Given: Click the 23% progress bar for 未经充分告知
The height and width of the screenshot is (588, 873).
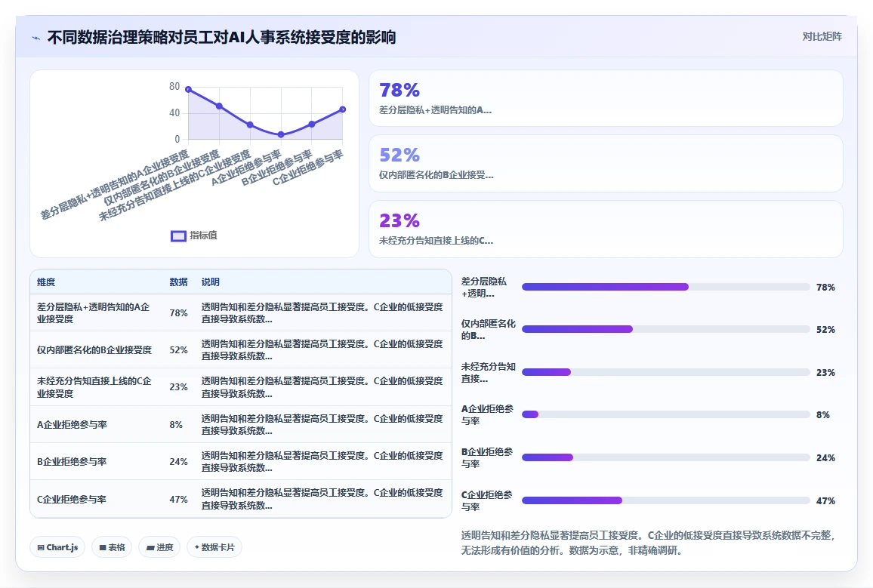Looking at the screenshot, I should click(x=665, y=372).
